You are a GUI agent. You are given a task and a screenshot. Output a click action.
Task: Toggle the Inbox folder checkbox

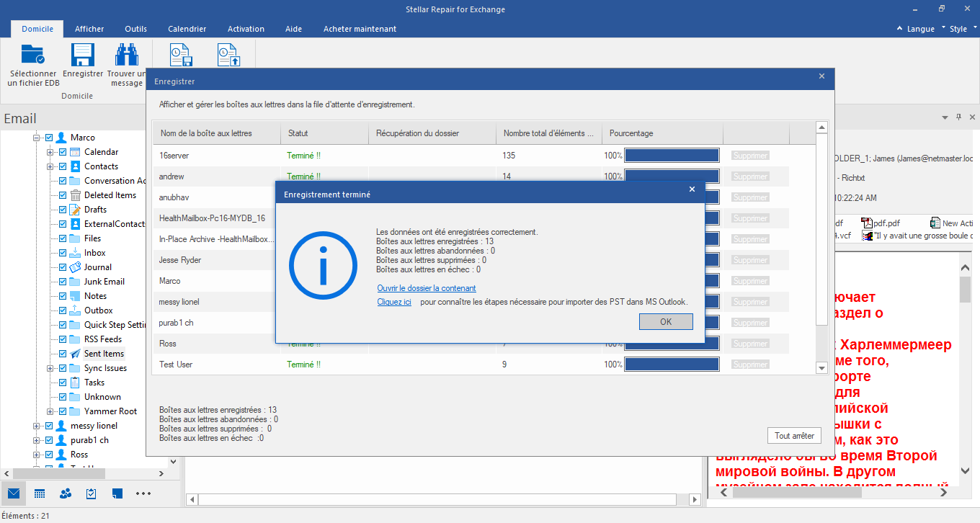[x=63, y=253]
